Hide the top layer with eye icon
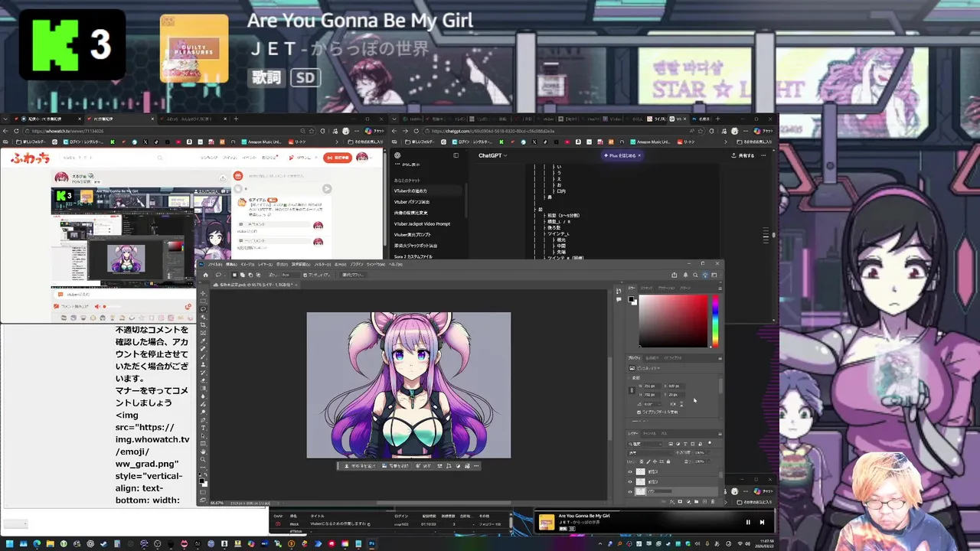 [630, 472]
